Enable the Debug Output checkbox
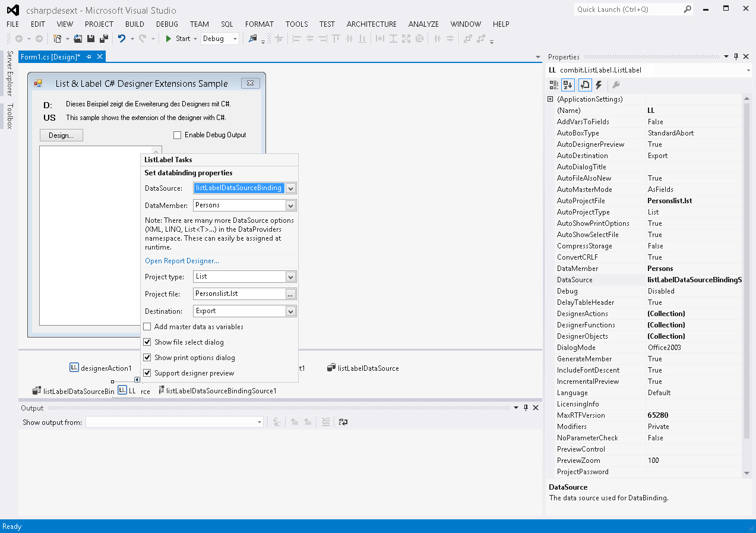Screen dimensions: 756x533 point(177,134)
